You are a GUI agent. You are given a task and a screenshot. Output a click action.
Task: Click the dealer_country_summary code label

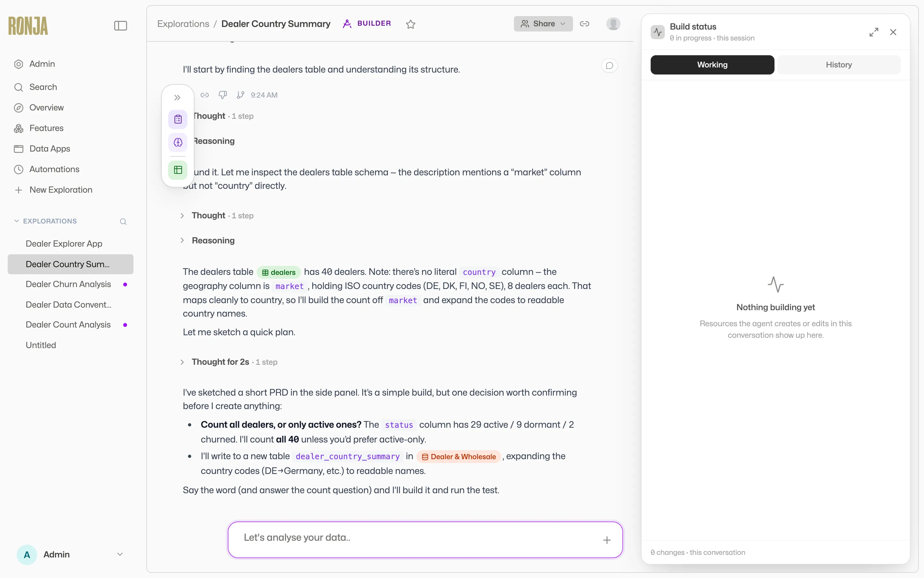click(x=347, y=456)
